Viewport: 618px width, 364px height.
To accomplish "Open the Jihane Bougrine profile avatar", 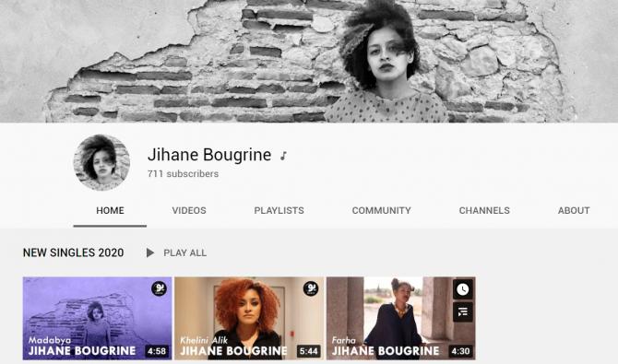I will coord(101,162).
